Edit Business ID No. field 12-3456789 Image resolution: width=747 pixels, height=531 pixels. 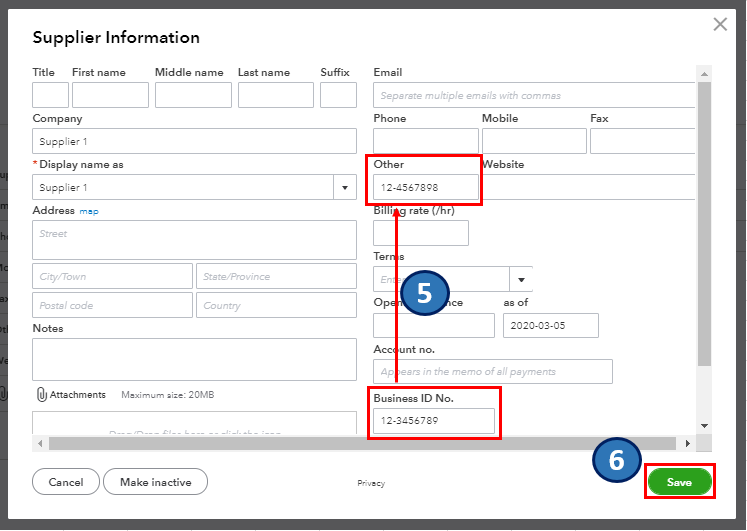[x=434, y=421]
